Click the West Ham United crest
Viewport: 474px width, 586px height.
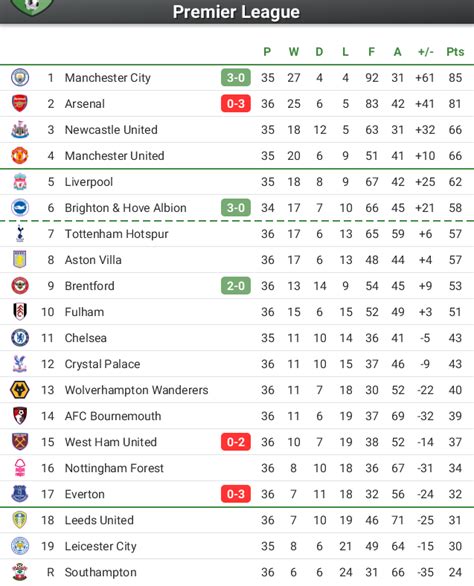(20, 442)
